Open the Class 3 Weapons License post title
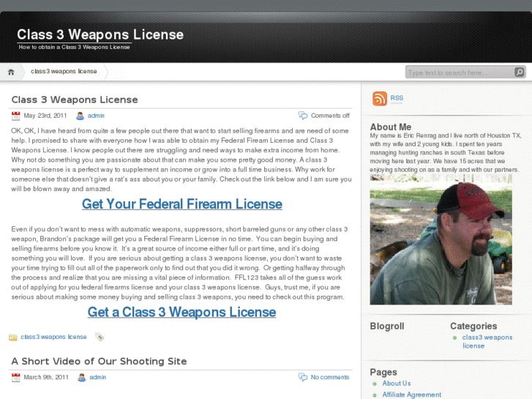Image resolution: width=532 pixels, height=399 pixels. pyautogui.click(x=75, y=100)
